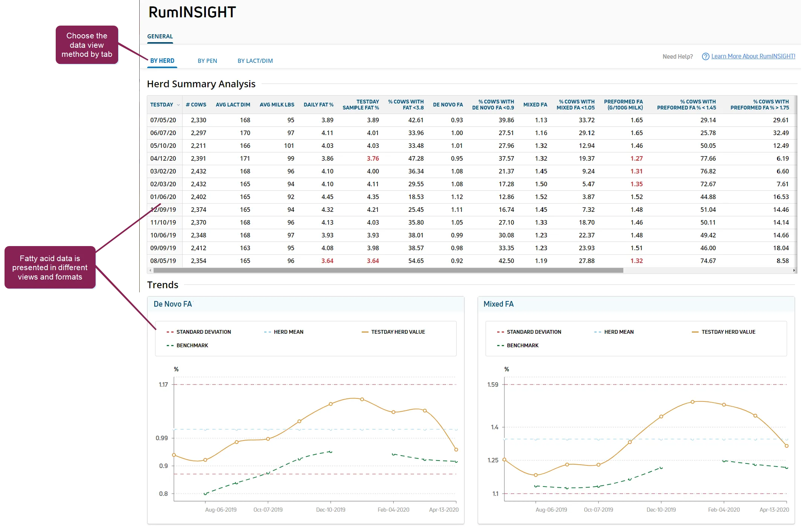The image size is (804, 532).
Task: Click red daily fat value 3.64
Action: 327,261
